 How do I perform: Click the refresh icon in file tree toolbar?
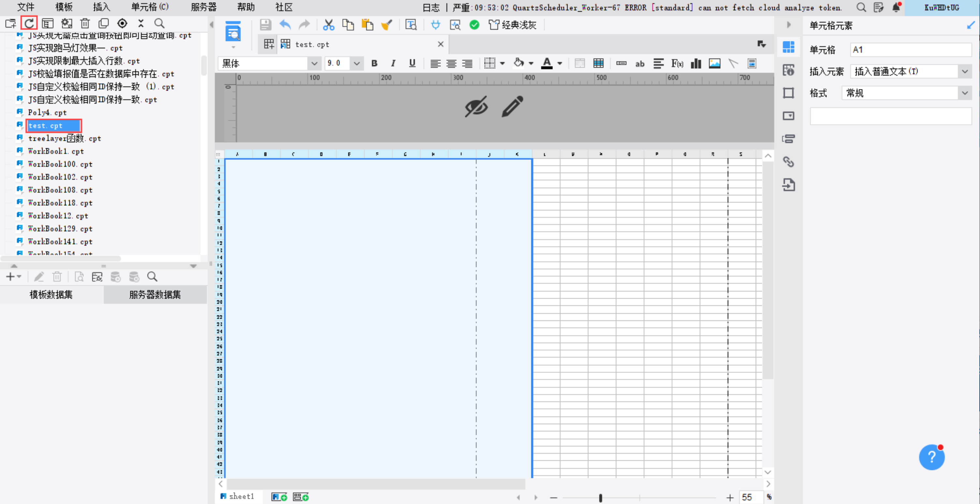click(29, 23)
